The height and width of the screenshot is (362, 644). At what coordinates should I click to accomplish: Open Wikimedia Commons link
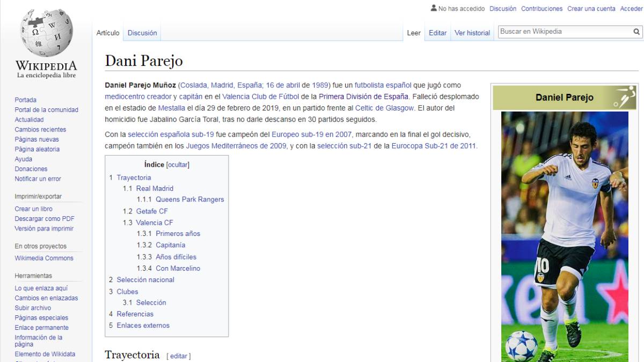click(44, 258)
